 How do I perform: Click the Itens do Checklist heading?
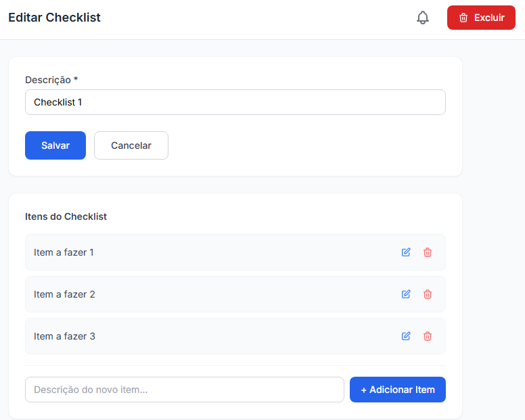tap(66, 216)
